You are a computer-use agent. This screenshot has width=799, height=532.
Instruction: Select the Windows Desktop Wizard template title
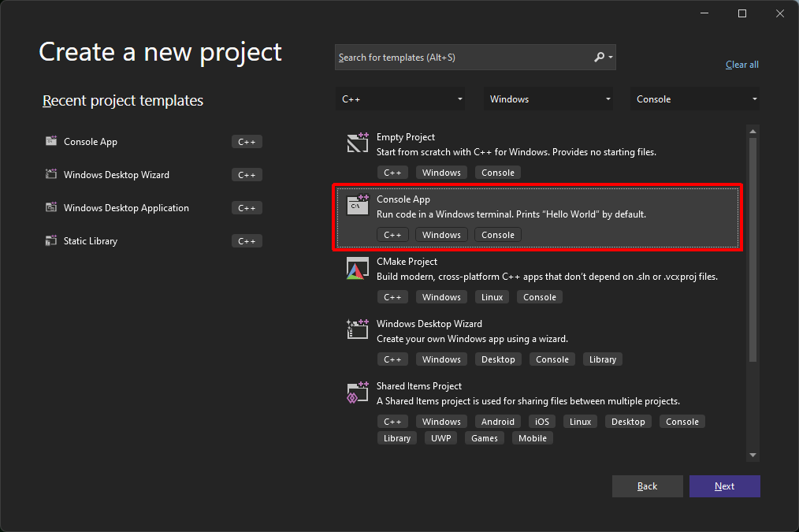tap(429, 324)
